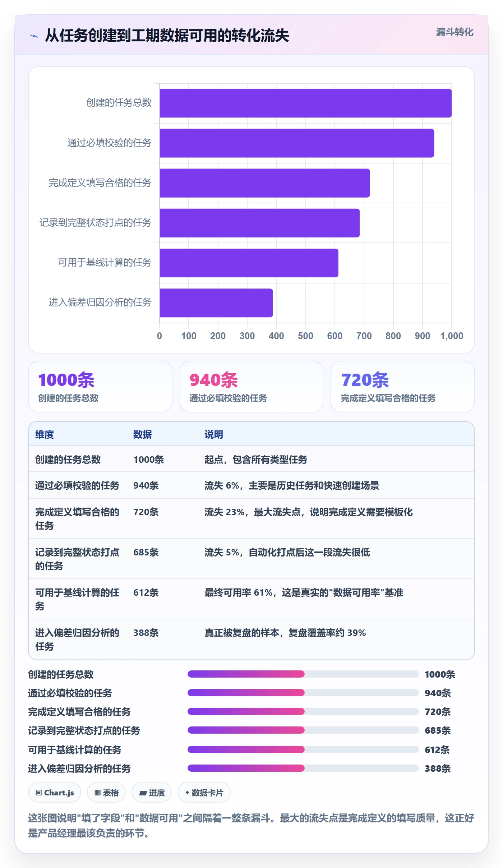This screenshot has width=503, height=868.
Task: Click progress bar for 创建的任务总数 row
Action: [x=303, y=674]
